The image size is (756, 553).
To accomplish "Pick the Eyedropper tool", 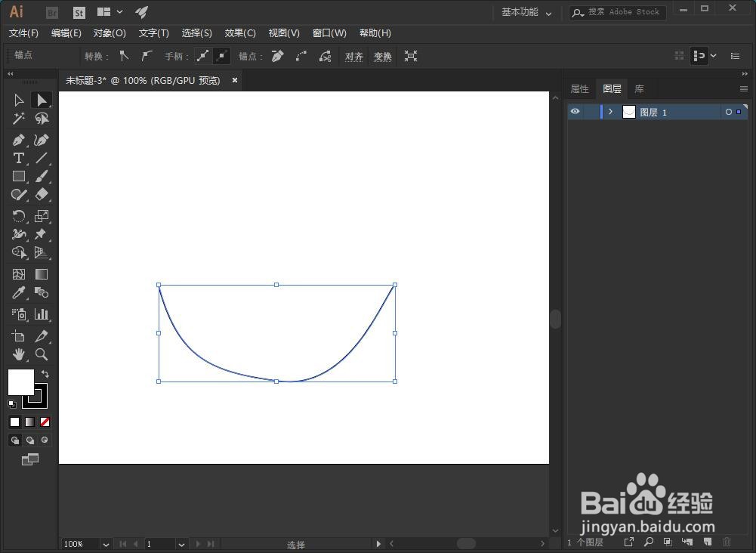I will (18, 292).
